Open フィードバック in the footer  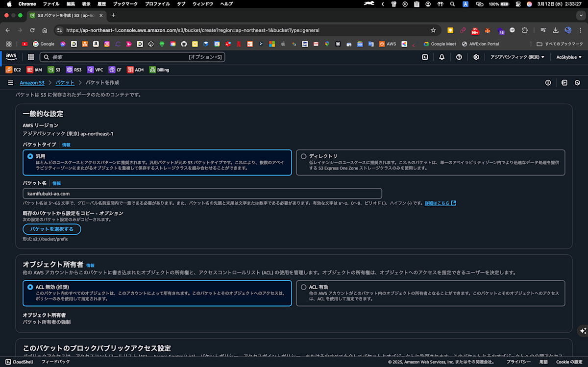pyautogui.click(x=55, y=362)
